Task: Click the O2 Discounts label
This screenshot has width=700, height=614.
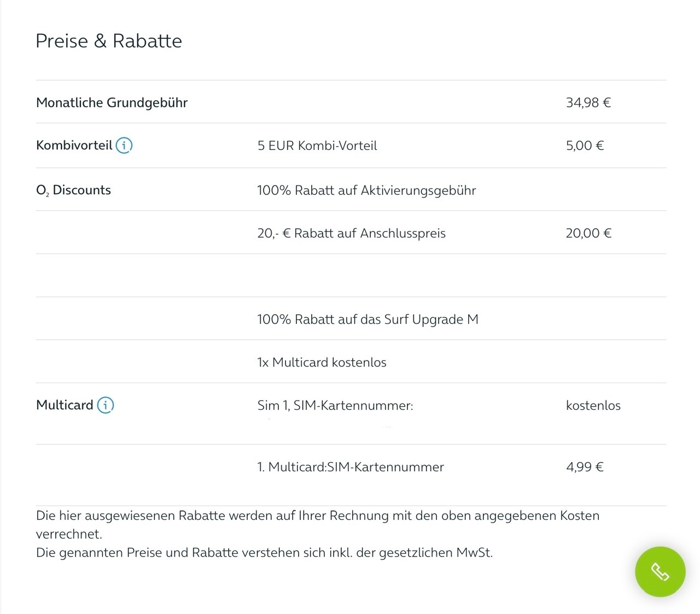Action: (73, 190)
